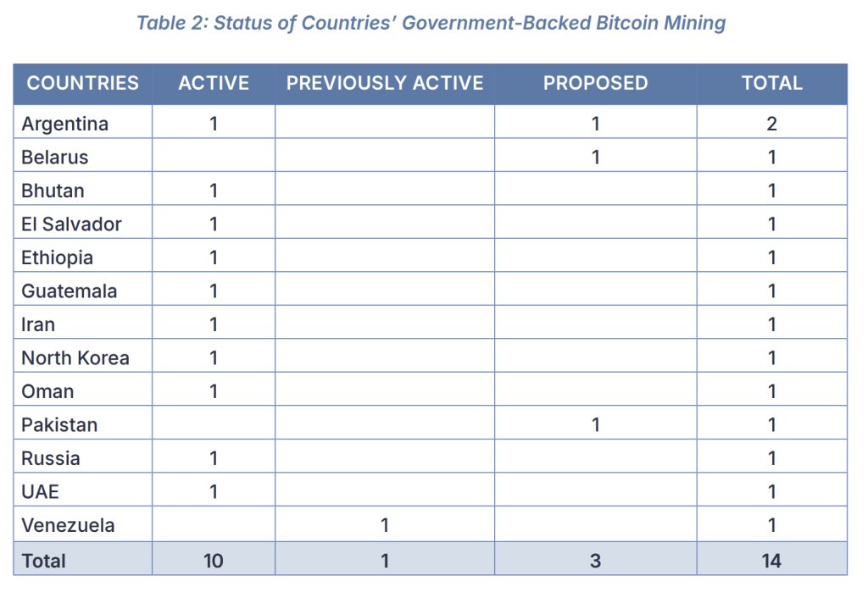Click the PROPOSED column header
This screenshot has width=868, height=609.
595,83
